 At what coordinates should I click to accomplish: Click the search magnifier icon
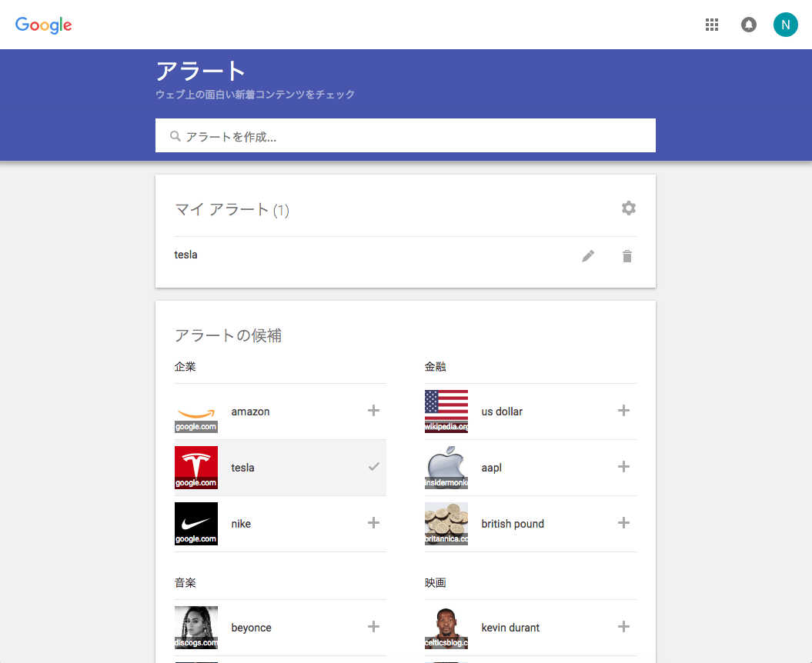click(175, 135)
